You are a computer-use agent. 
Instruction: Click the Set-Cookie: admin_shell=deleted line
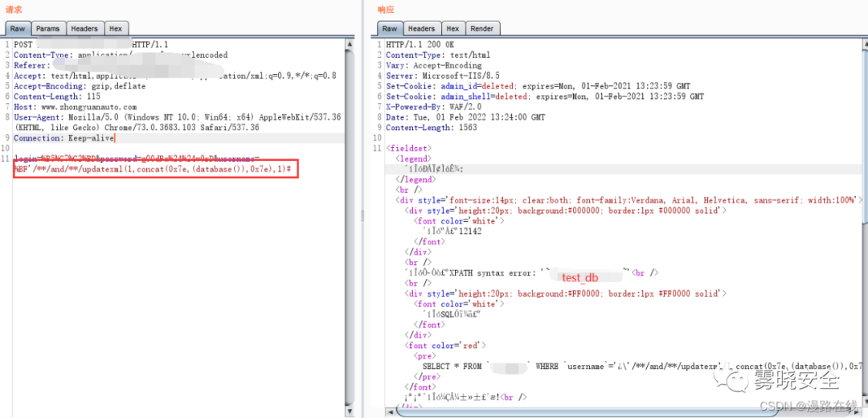pos(545,96)
